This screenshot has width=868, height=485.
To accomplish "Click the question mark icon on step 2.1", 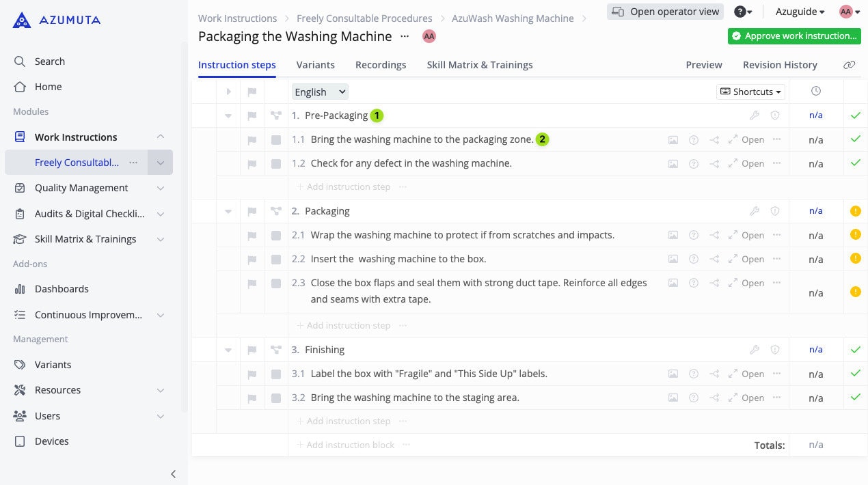I will pyautogui.click(x=694, y=236).
